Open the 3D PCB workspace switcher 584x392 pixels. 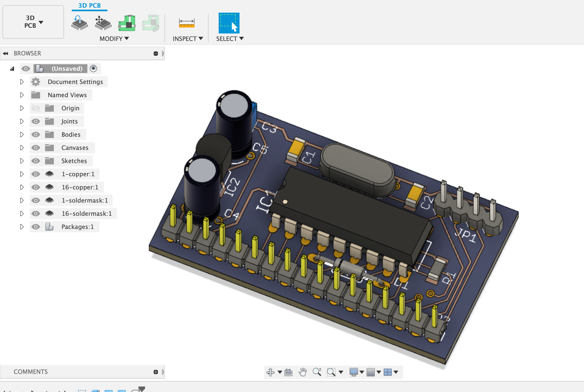click(x=33, y=22)
